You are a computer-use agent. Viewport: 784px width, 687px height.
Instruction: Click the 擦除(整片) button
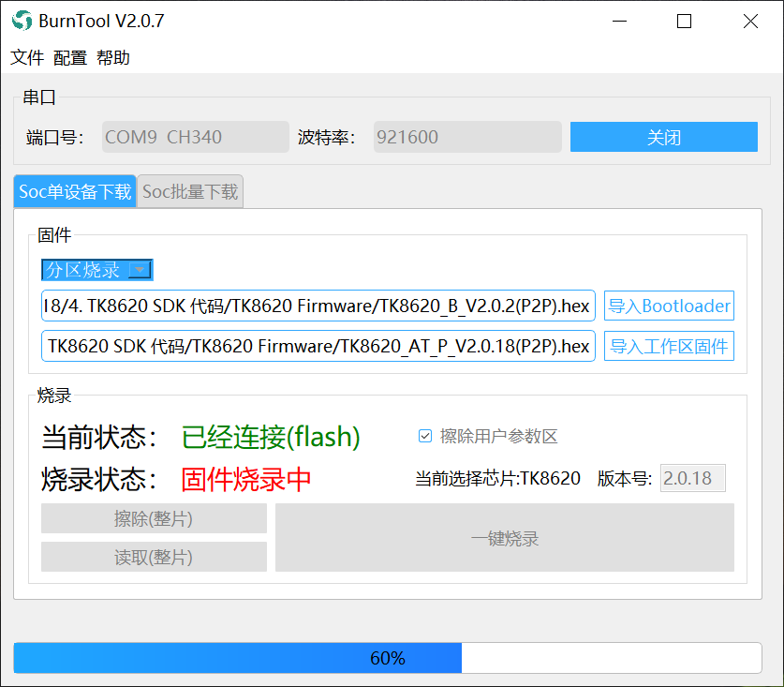click(154, 518)
